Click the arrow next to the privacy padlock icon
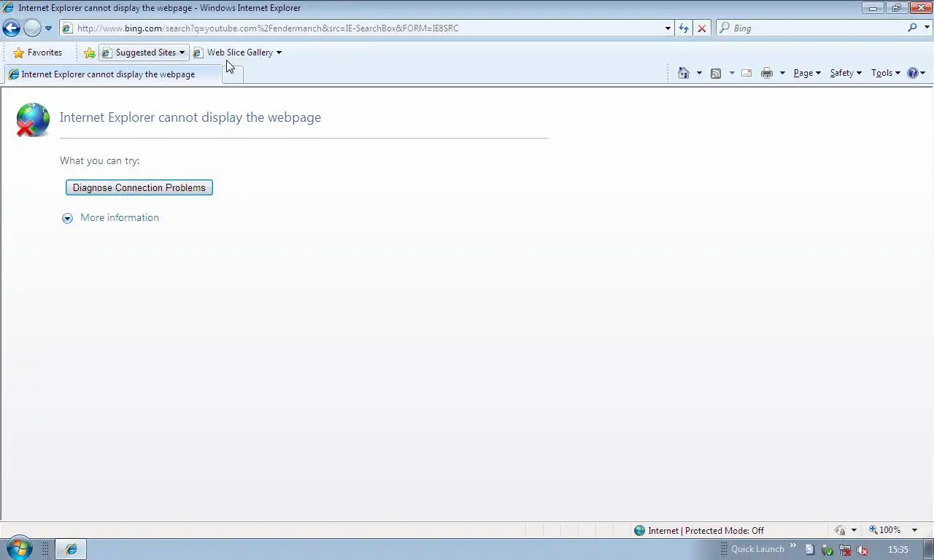934x560 pixels. [854, 530]
